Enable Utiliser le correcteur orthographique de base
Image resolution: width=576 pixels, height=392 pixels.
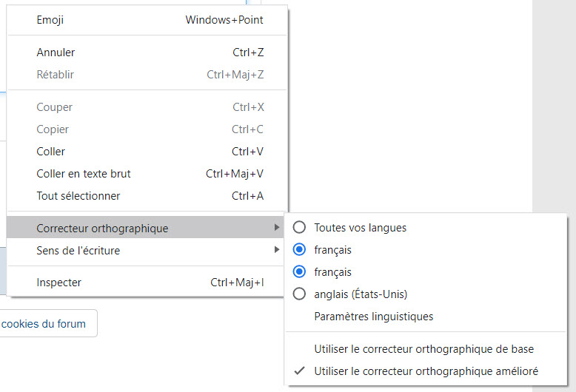[x=424, y=349]
